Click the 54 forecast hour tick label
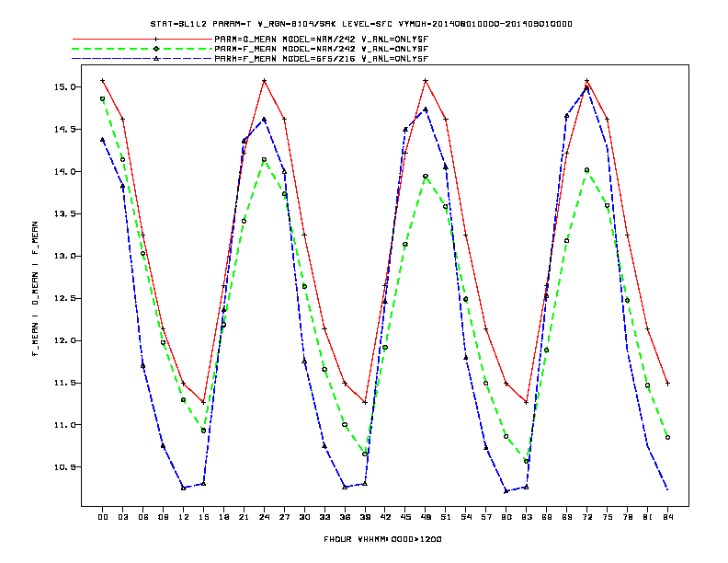The width and height of the screenshot is (728, 563). (x=466, y=517)
